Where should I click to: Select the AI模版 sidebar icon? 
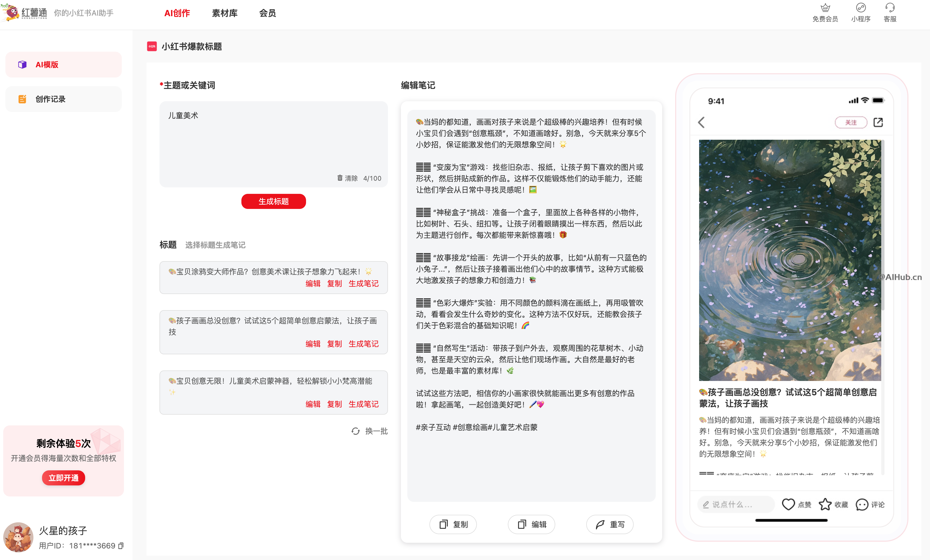(22, 64)
